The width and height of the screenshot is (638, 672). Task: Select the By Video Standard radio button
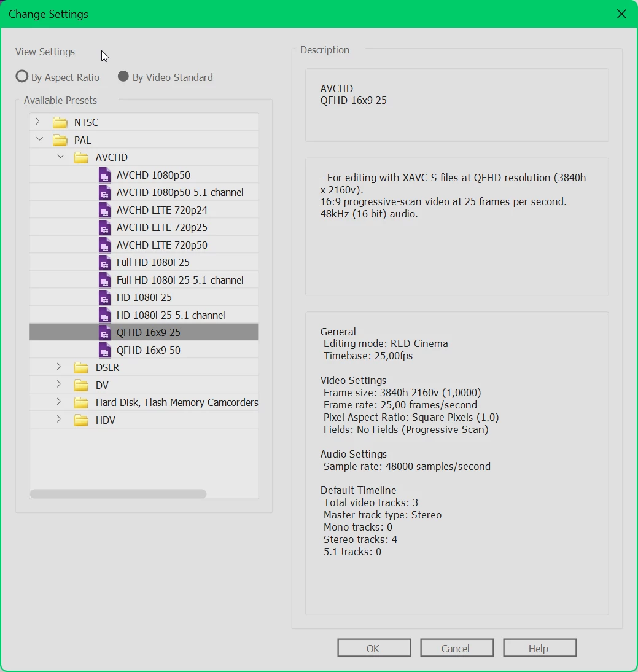(x=123, y=76)
